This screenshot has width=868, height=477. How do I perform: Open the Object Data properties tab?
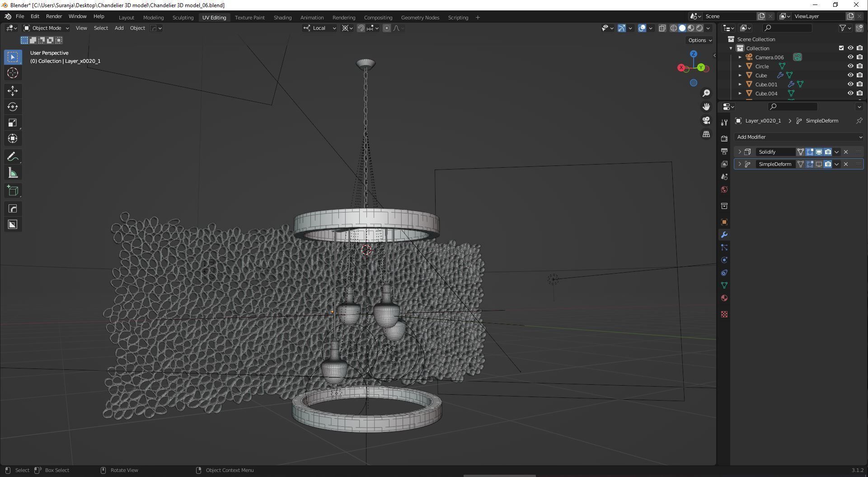724,285
